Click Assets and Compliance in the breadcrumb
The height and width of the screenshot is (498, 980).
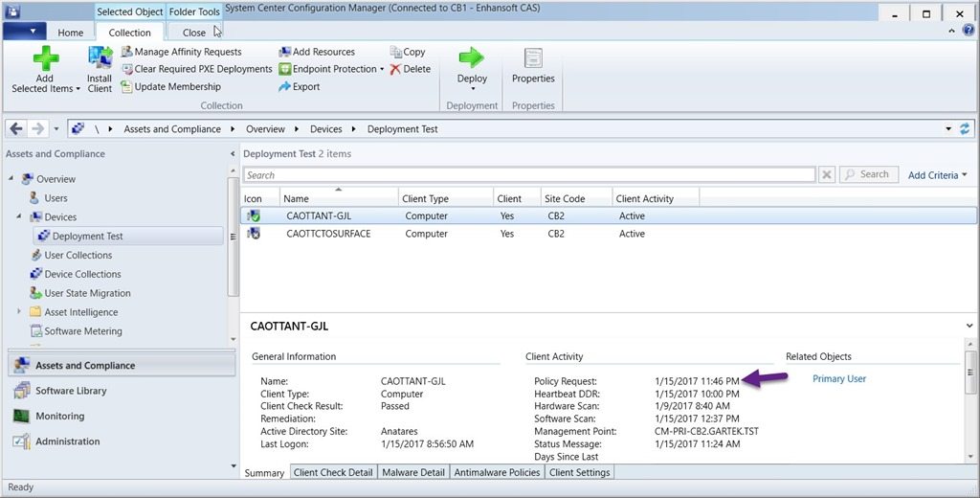pos(172,129)
